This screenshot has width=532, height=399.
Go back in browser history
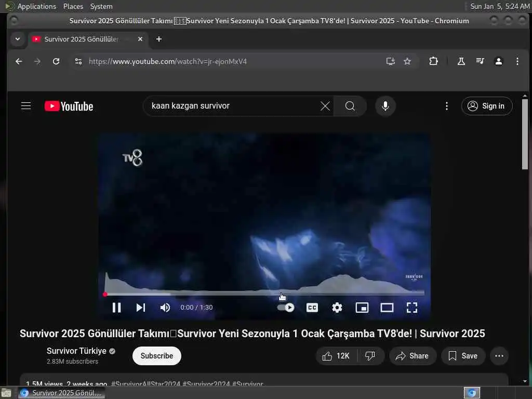[x=19, y=61]
